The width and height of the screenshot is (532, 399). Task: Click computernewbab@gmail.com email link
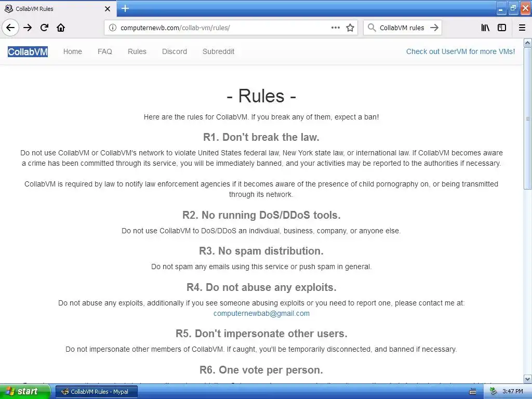[x=261, y=313]
